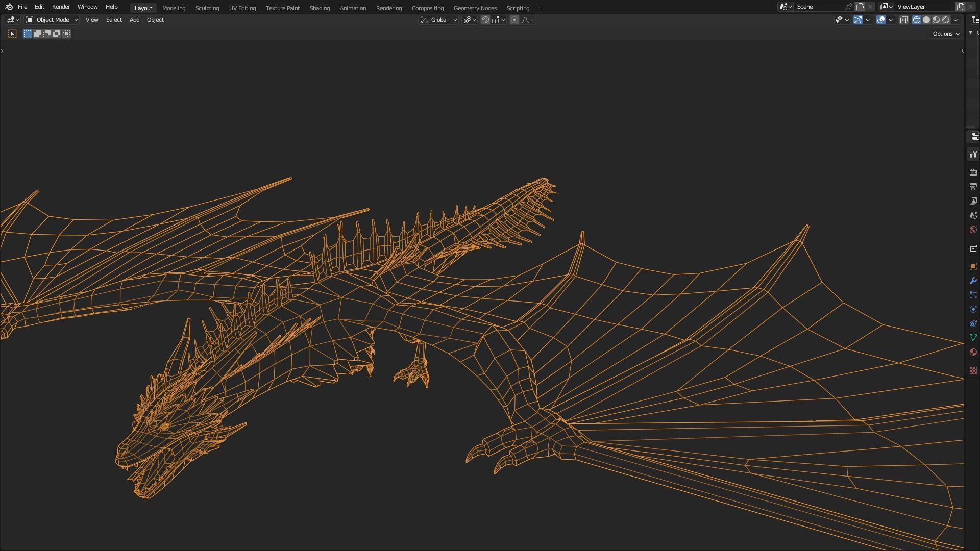Viewport: 980px width, 551px height.
Task: Switch to the Shading workspace tab
Action: tap(320, 8)
